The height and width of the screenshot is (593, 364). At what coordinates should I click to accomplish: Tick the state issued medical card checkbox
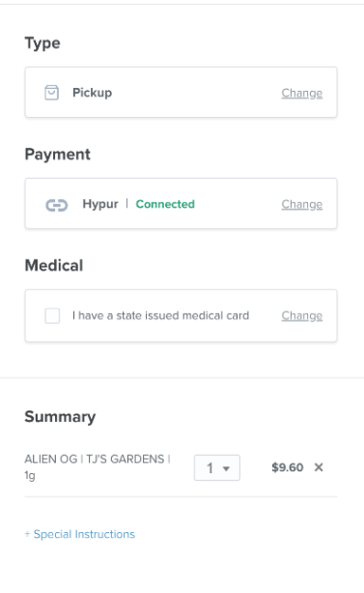coord(52,316)
